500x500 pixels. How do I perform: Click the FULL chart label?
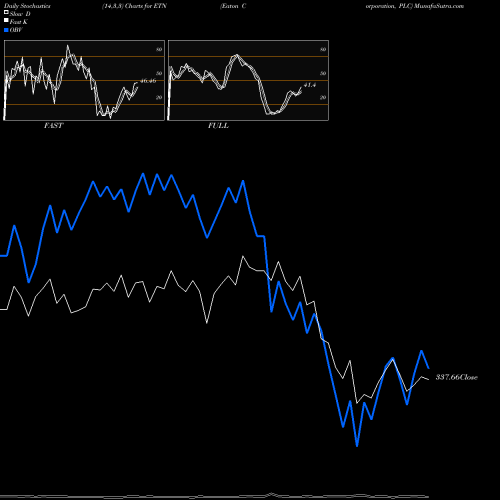click(x=218, y=125)
